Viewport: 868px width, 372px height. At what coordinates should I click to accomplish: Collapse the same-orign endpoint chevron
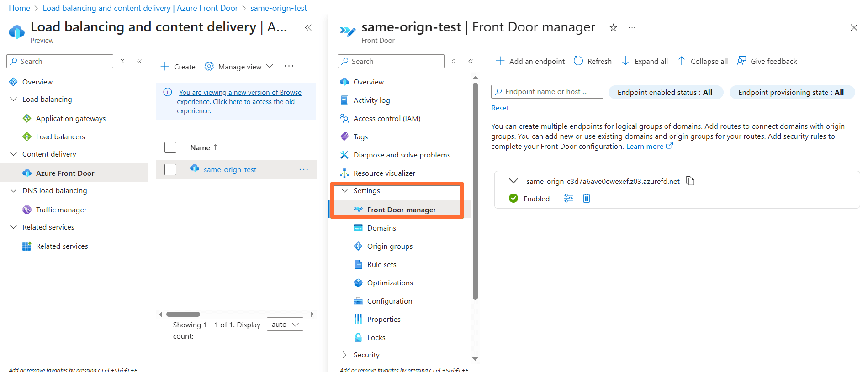coord(513,181)
